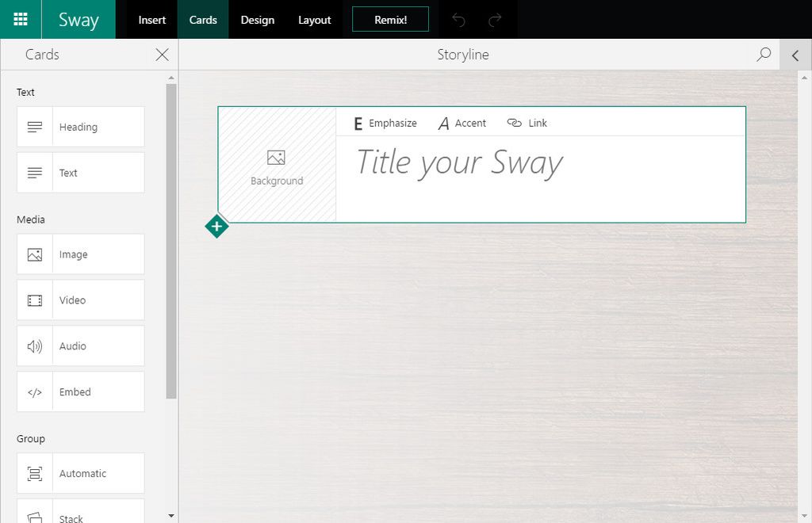The height and width of the screenshot is (523, 812).
Task: Click the Heading card icon
Action: pyautogui.click(x=35, y=127)
